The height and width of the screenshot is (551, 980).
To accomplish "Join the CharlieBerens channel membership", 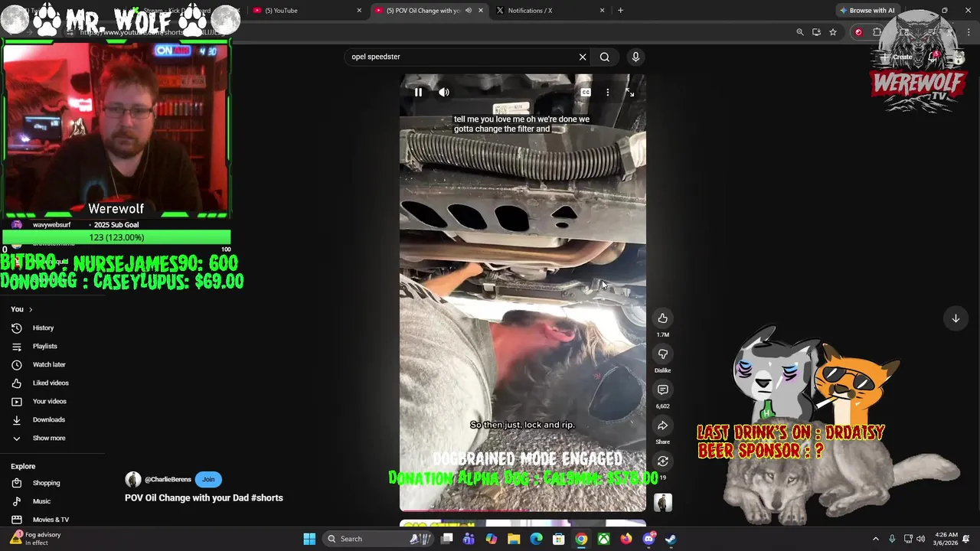I will point(208,479).
